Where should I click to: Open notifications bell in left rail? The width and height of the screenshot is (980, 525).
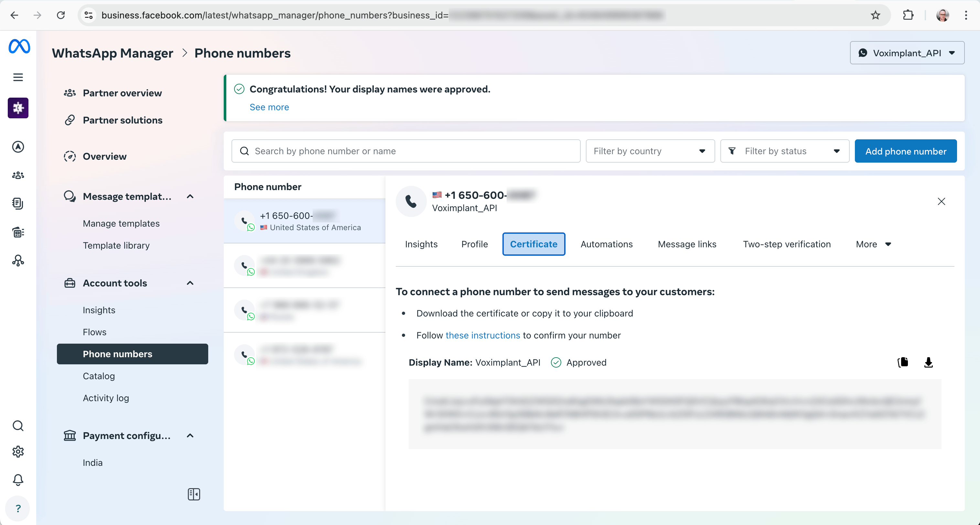(18, 480)
